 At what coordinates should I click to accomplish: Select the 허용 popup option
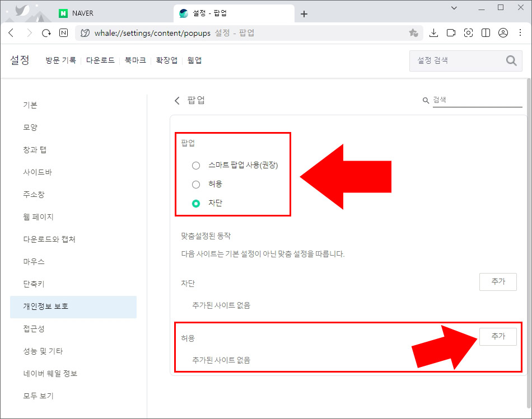[196, 184]
